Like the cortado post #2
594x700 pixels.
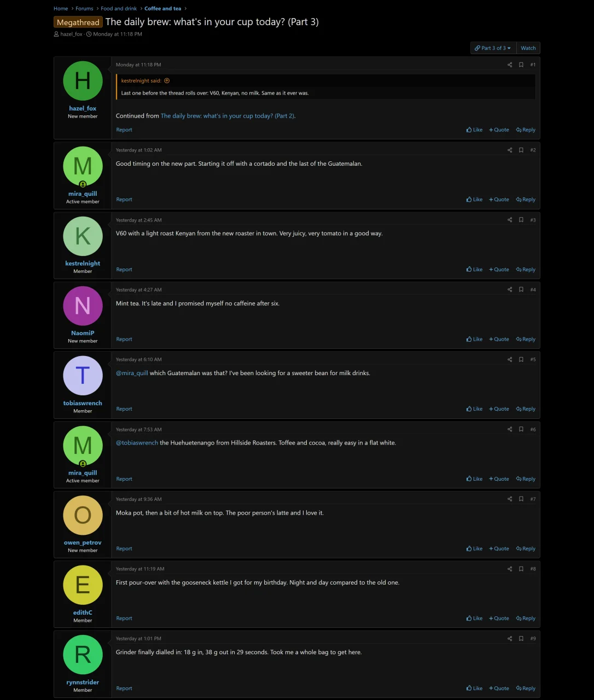(474, 200)
